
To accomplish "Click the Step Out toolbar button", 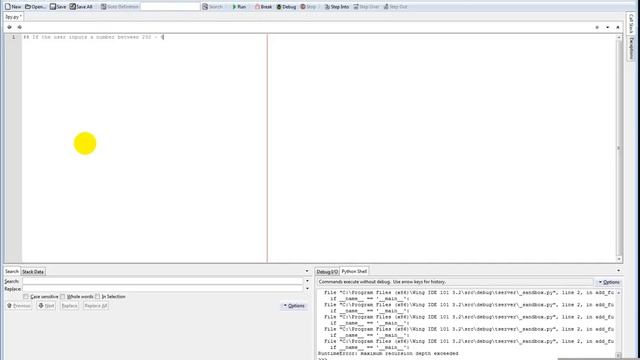I will tap(395, 7).
